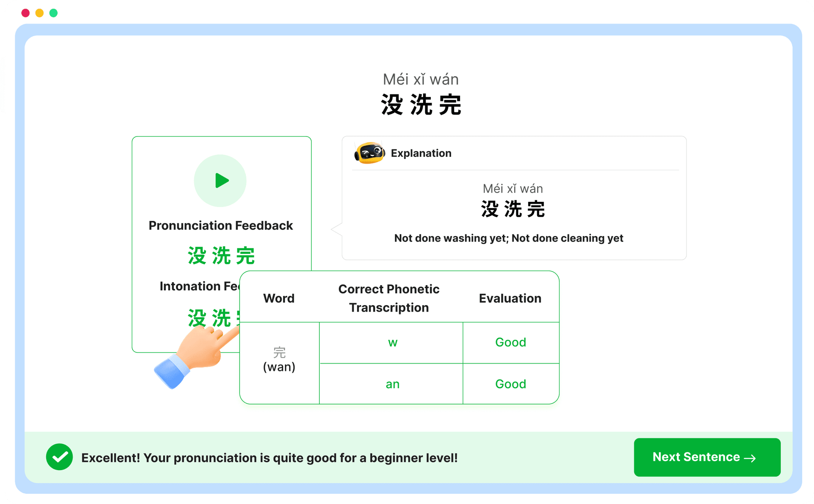
Task: Select the Pronunciation Feedback card
Action: (x=221, y=225)
